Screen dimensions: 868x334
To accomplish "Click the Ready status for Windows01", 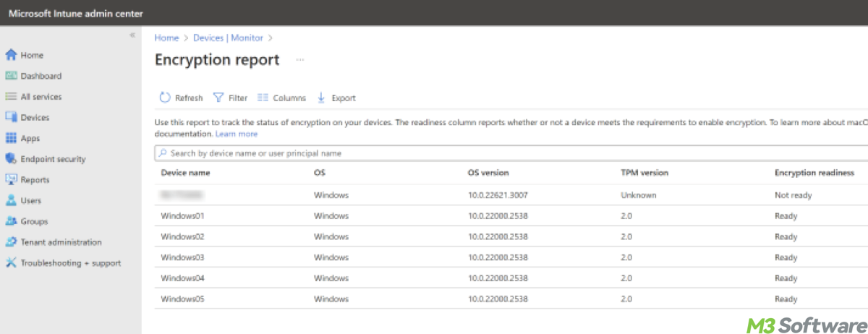I will point(786,215).
